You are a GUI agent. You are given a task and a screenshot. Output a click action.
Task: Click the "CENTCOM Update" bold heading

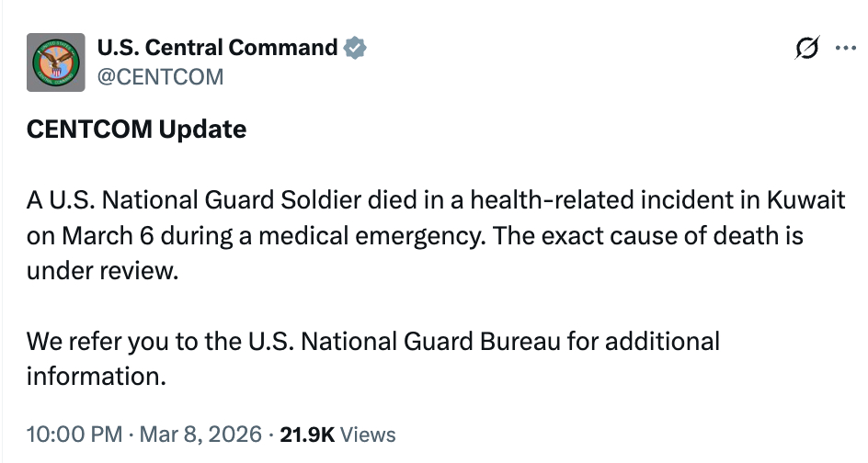pos(136,130)
